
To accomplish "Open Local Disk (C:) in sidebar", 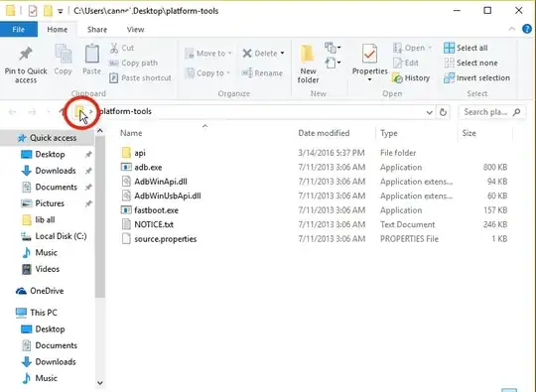I will (61, 236).
